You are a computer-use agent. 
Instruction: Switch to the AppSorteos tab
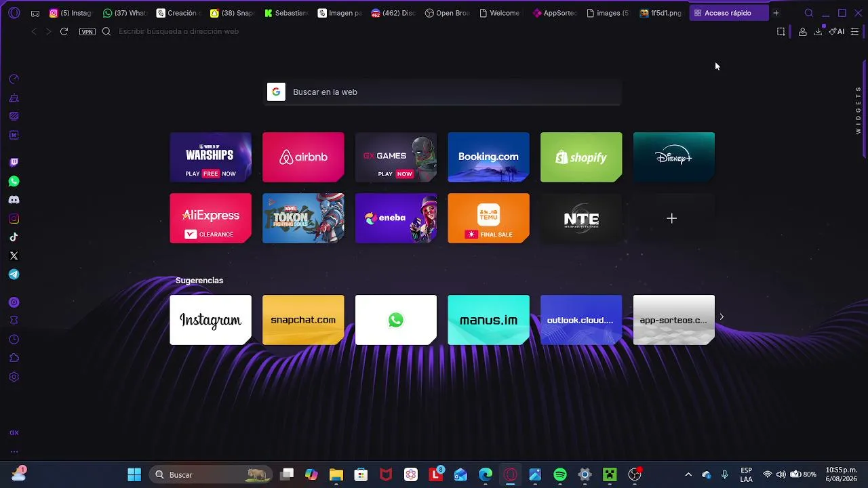tap(555, 13)
